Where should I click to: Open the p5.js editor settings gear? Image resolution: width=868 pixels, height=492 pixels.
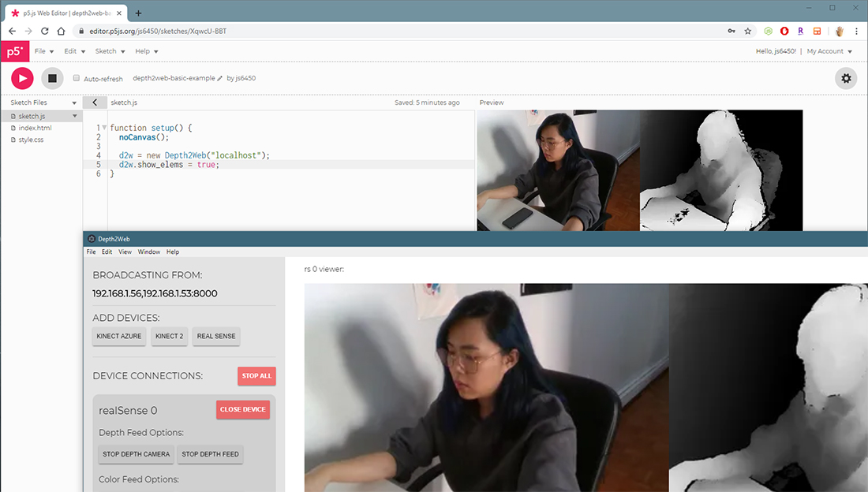(x=846, y=78)
